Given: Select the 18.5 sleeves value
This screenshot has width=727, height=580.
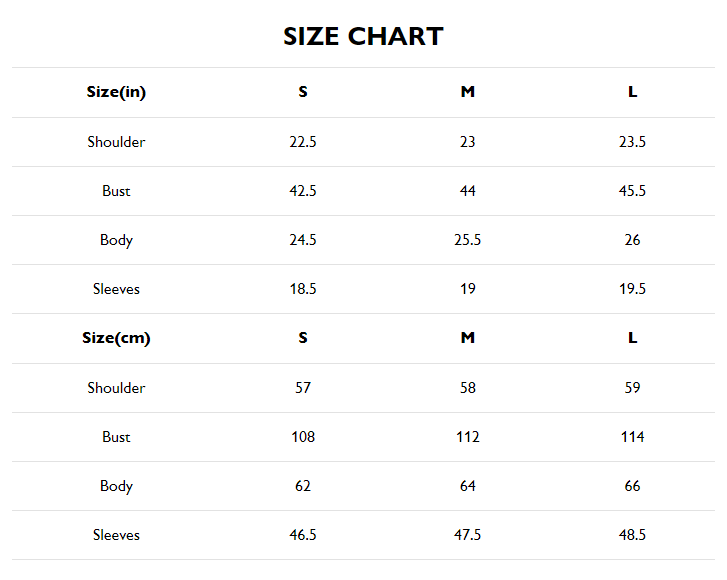Looking at the screenshot, I should click(x=303, y=289).
